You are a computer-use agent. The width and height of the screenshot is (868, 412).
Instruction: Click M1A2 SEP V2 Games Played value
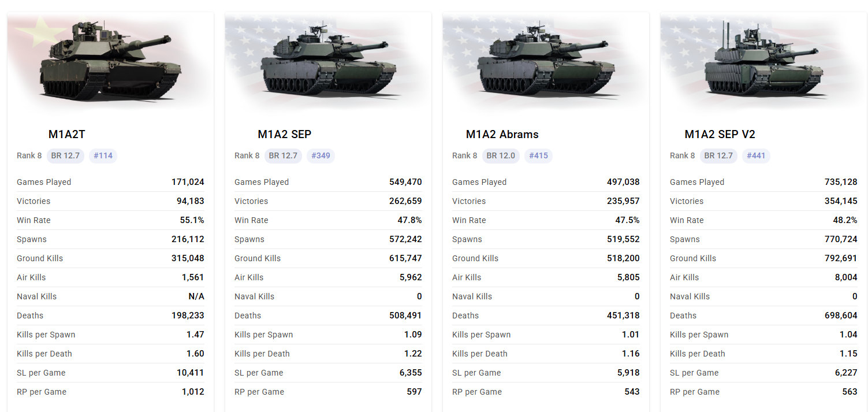(841, 182)
